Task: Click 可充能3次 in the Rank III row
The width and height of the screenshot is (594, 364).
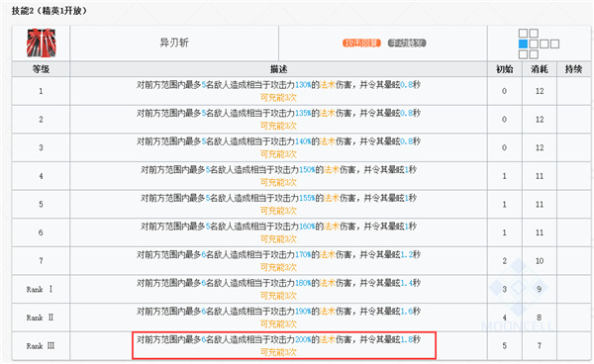Action: click(278, 353)
